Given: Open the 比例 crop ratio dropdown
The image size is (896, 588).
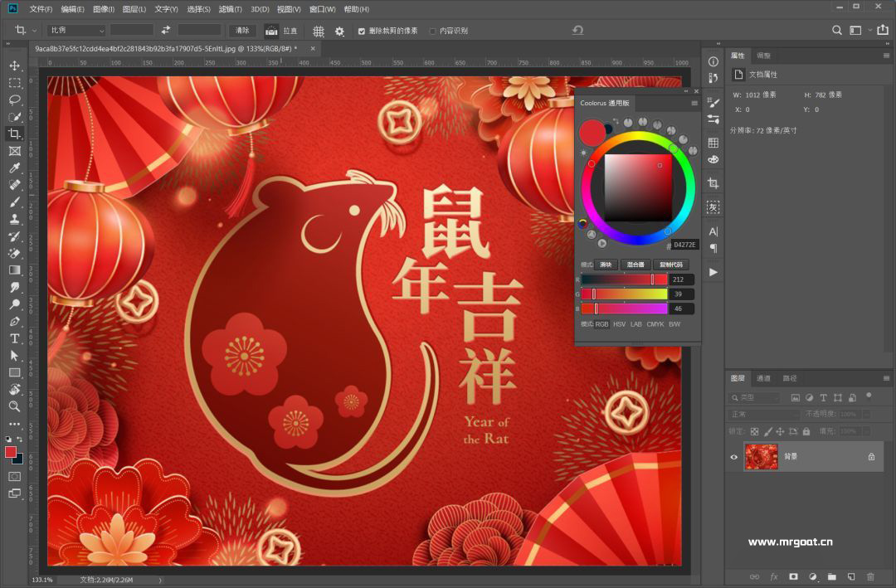Looking at the screenshot, I should point(76,31).
